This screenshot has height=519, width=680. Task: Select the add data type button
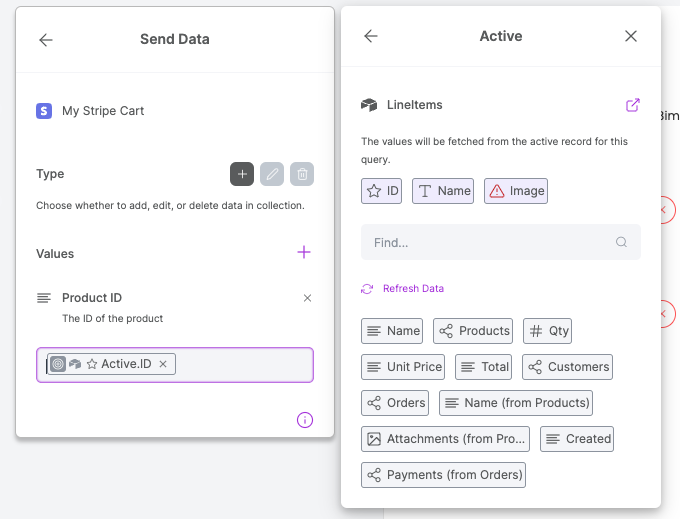click(241, 174)
